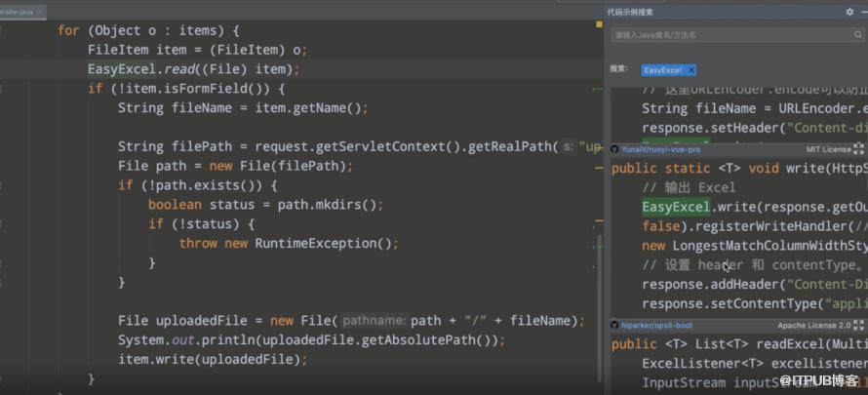Click 'public static <T> void write' result line
The width and height of the screenshot is (868, 395).
click(x=739, y=168)
